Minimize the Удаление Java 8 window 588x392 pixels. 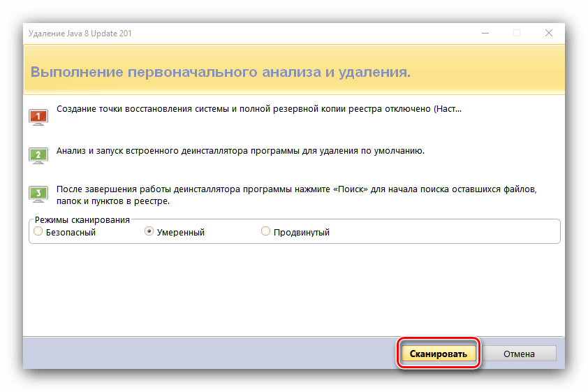pos(485,33)
